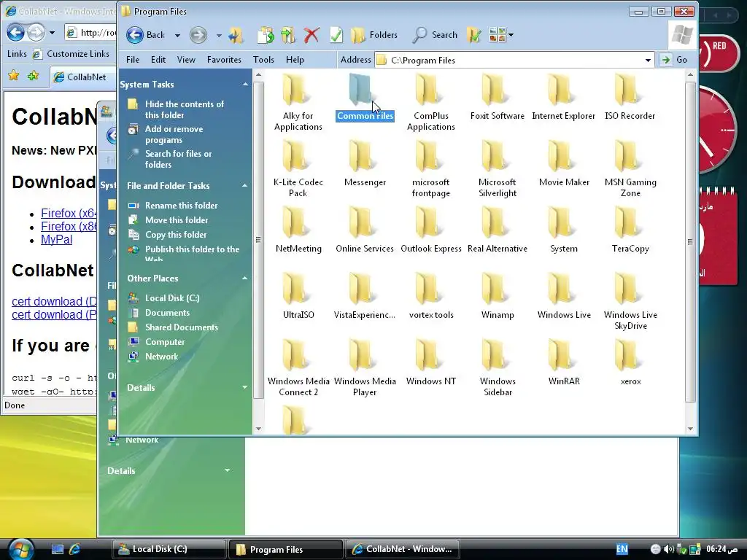The width and height of the screenshot is (747, 560).
Task: Select the xerox folder
Action: [630, 362]
